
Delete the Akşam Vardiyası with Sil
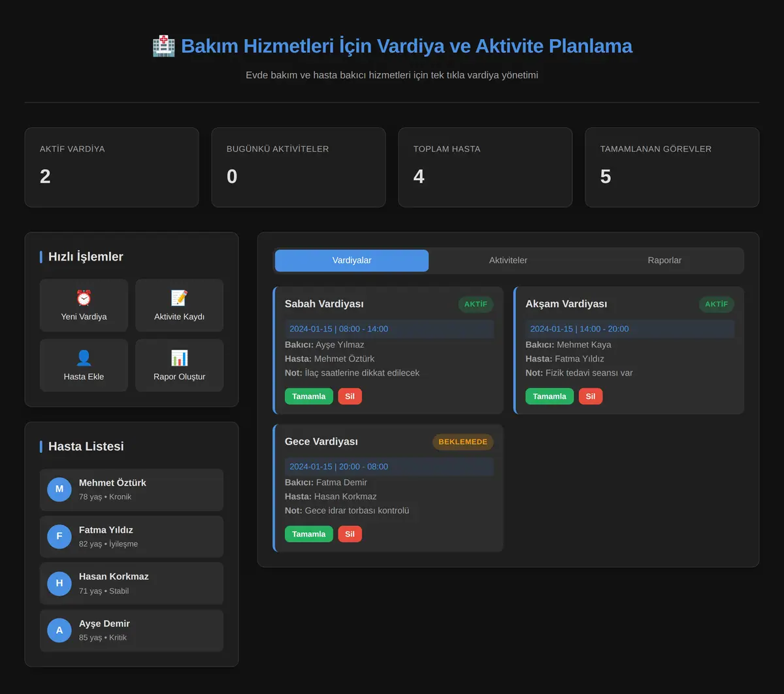tap(591, 396)
